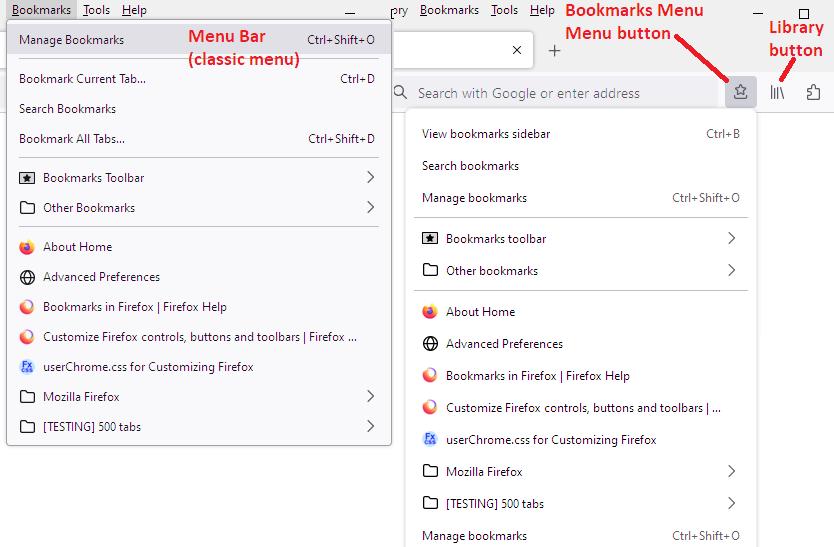Image resolution: width=834 pixels, height=547 pixels.
Task: Select Manage Bookmarks in classic menu
Action: coord(72,40)
